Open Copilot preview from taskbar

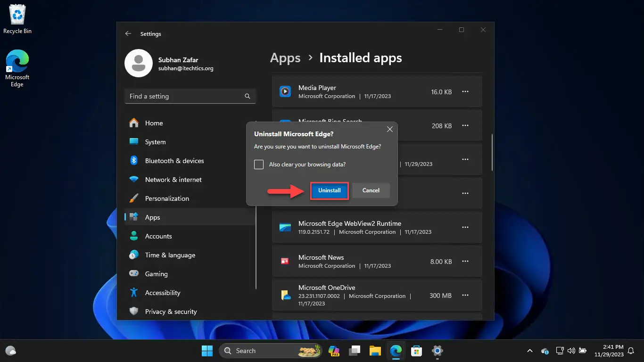point(334,351)
